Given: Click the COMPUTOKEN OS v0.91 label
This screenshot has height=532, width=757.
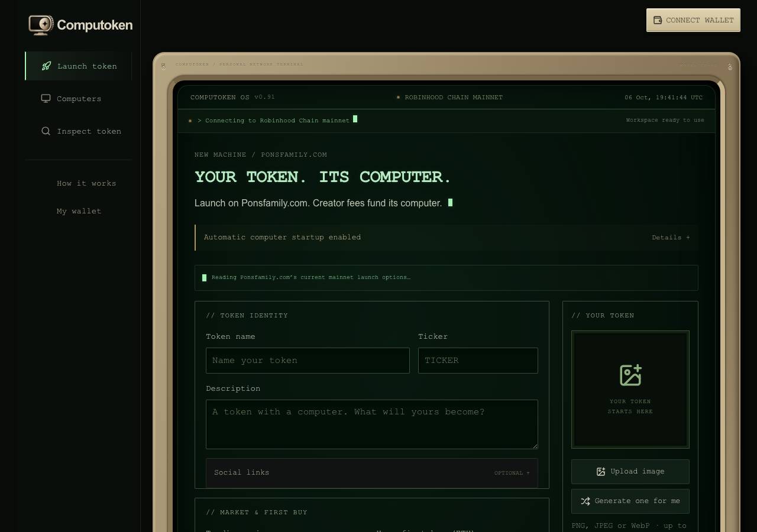Looking at the screenshot, I should [232, 98].
